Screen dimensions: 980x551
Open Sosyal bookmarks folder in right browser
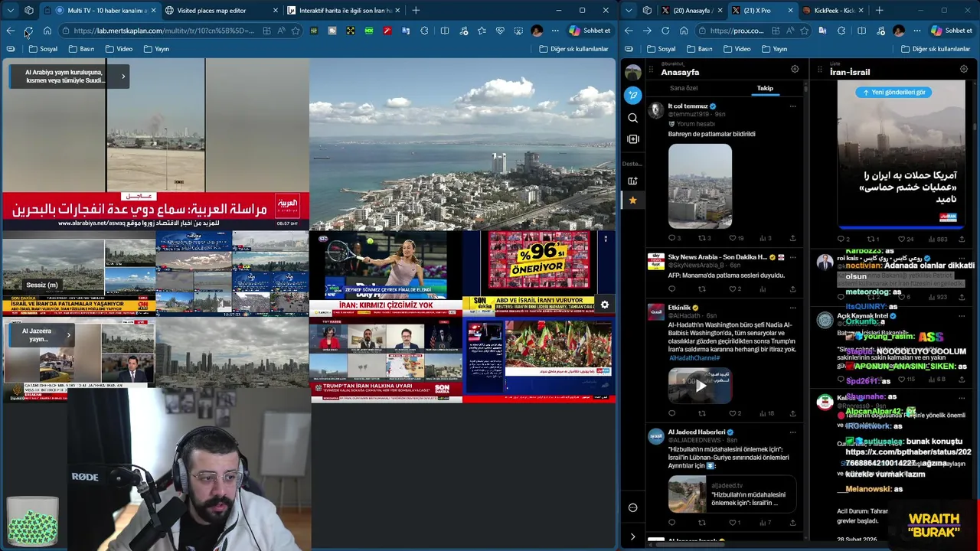click(x=661, y=49)
